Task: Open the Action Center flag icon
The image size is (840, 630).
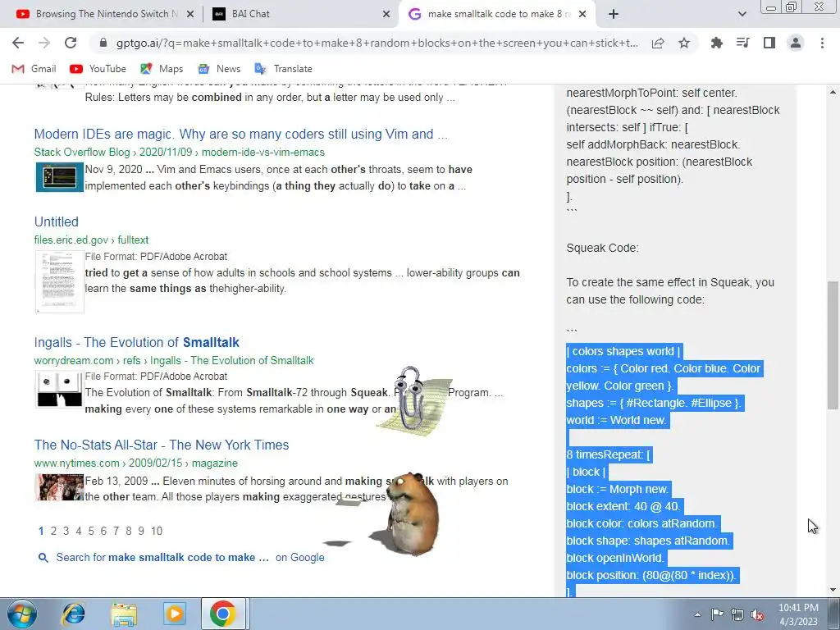Action: 717,614
